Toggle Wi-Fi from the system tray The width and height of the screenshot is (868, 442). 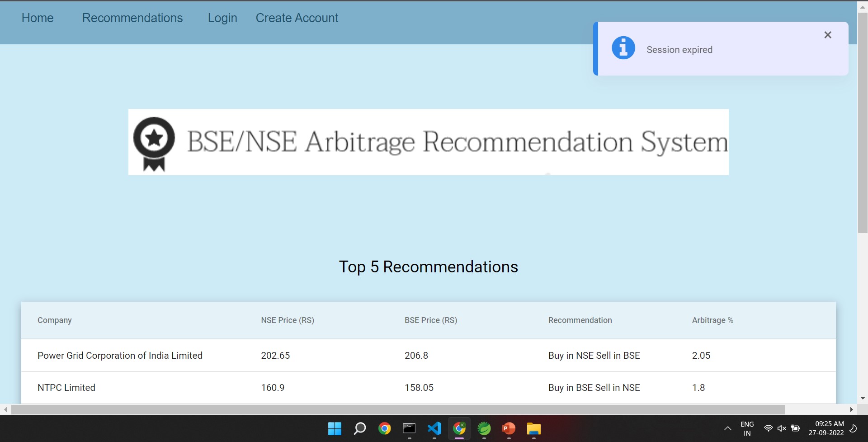click(769, 428)
